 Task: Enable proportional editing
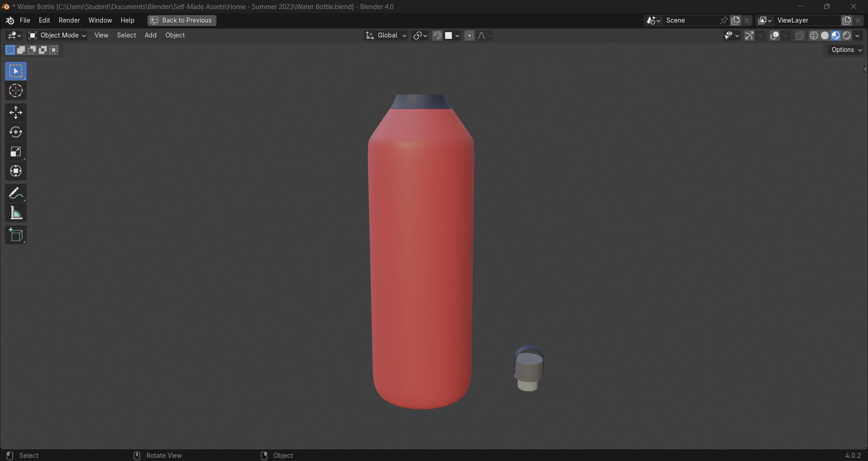click(x=469, y=35)
